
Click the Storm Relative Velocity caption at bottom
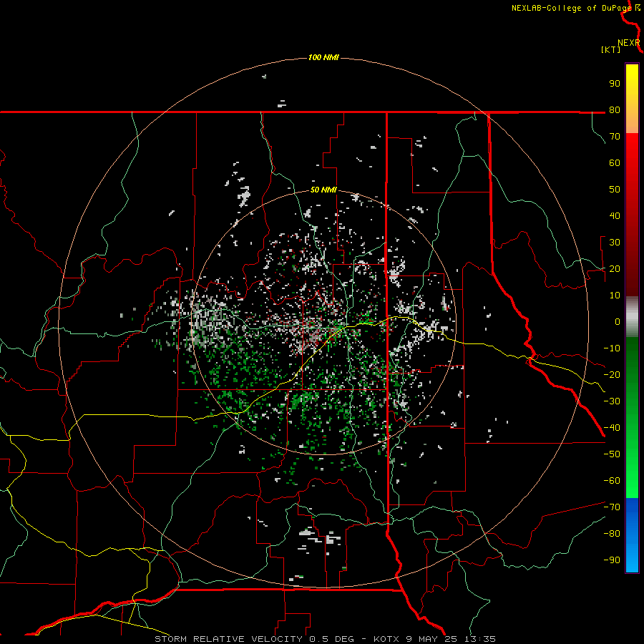point(325,639)
